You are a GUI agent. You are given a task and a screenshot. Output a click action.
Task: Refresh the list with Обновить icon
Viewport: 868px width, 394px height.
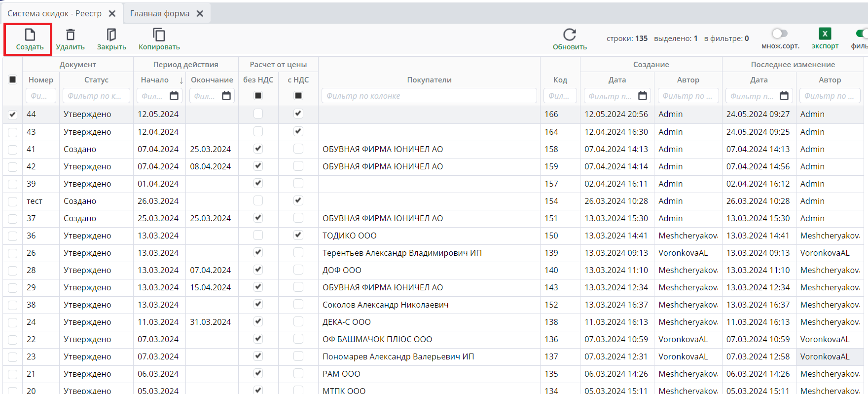[570, 35]
